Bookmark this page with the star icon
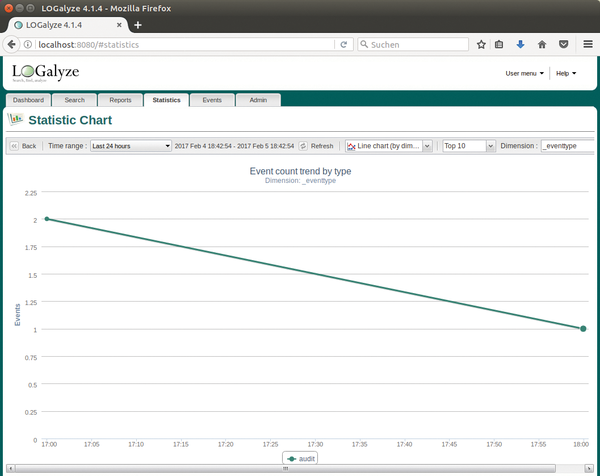Screen dimensions: 600x476 click(481, 45)
